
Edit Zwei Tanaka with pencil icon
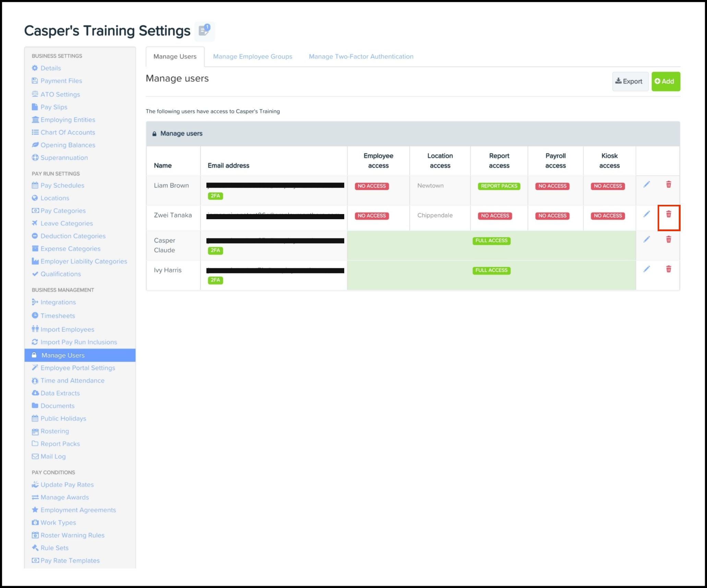tap(646, 214)
